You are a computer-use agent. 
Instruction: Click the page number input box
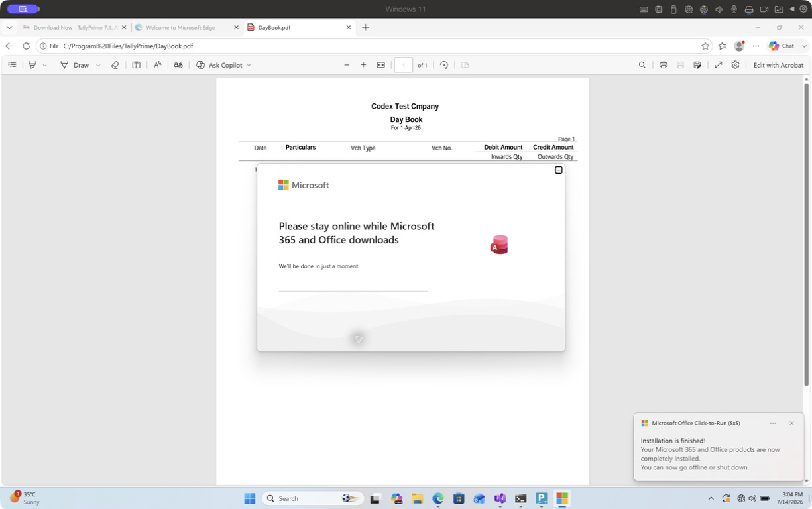click(403, 65)
